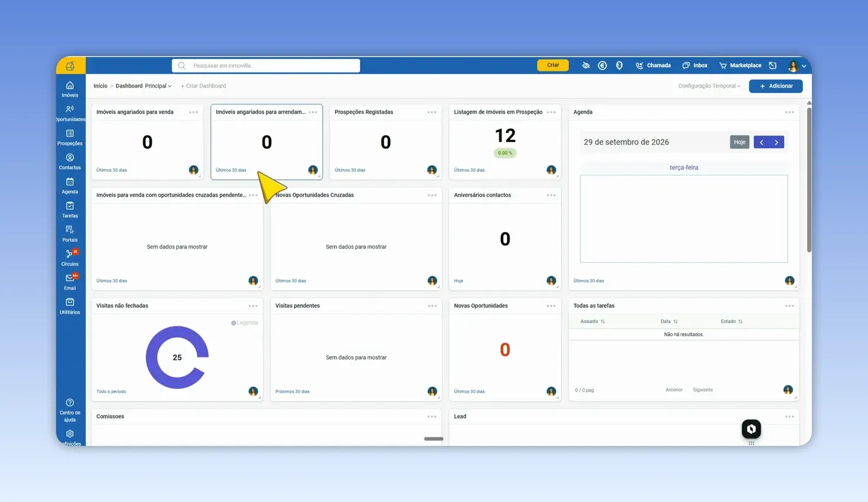Open the floating chat widget icon
This screenshot has height=502, width=868.
click(x=751, y=429)
